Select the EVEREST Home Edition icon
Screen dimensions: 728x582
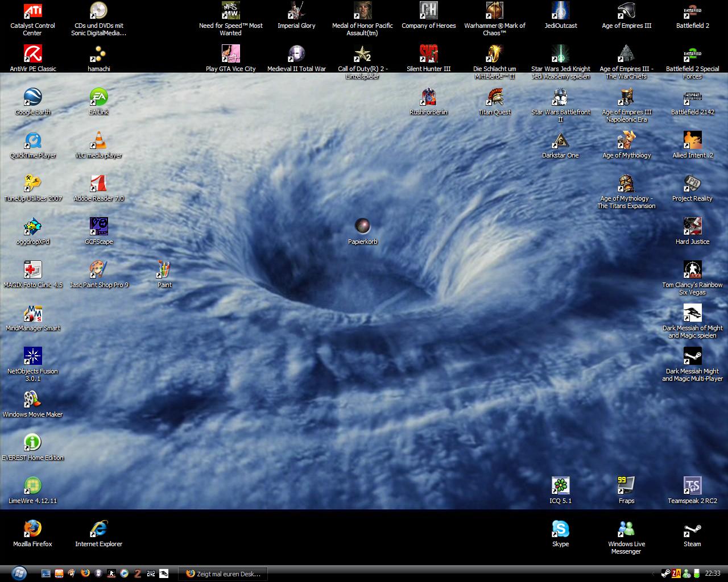click(x=32, y=443)
